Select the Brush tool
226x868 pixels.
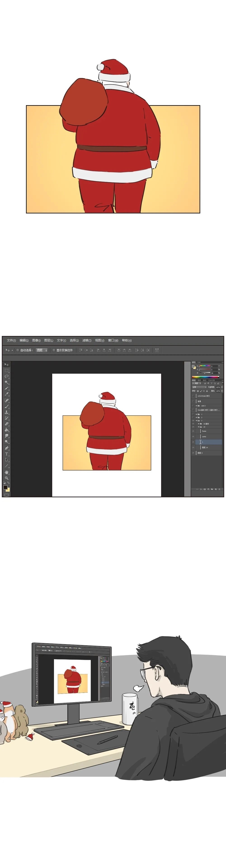tap(6, 406)
